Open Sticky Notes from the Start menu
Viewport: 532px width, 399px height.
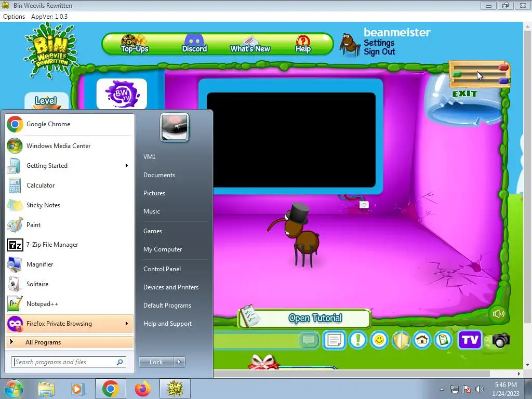70,205
